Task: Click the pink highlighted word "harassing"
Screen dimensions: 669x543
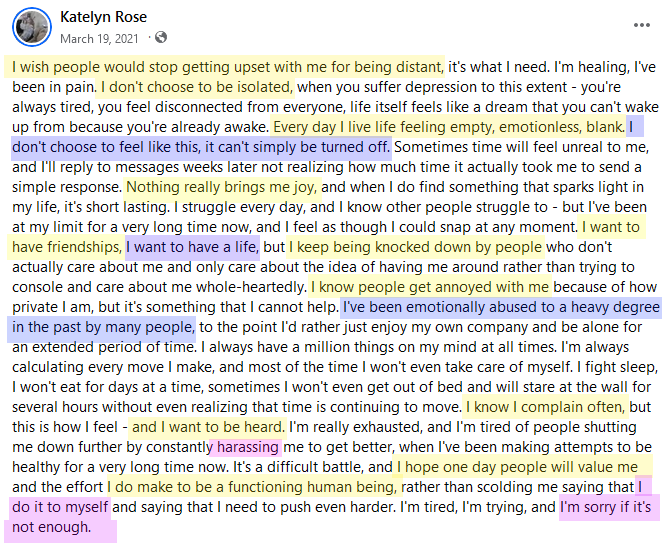Action: coord(248,447)
